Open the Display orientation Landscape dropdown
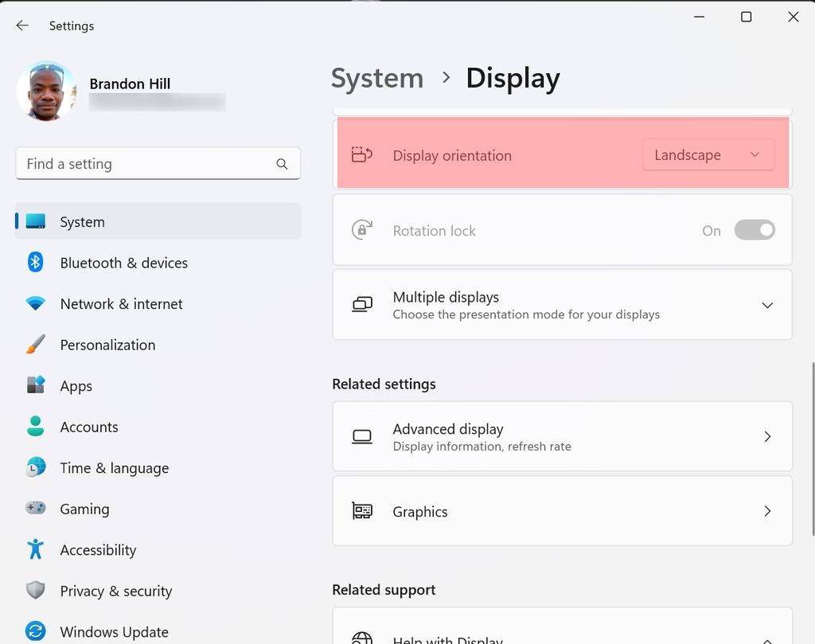The height and width of the screenshot is (644, 815). (708, 154)
